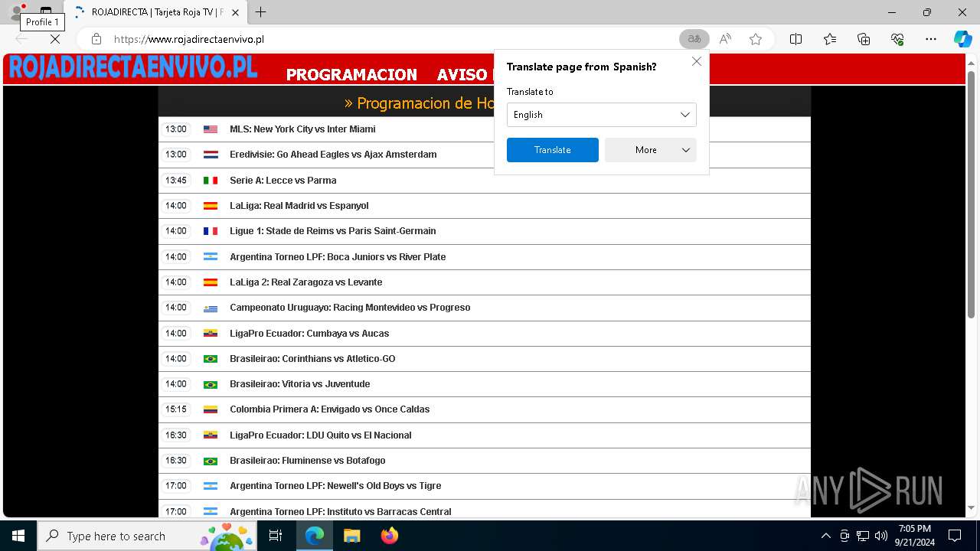The image size is (980, 551).
Task: Show hidden system tray icons
Action: [x=825, y=536]
